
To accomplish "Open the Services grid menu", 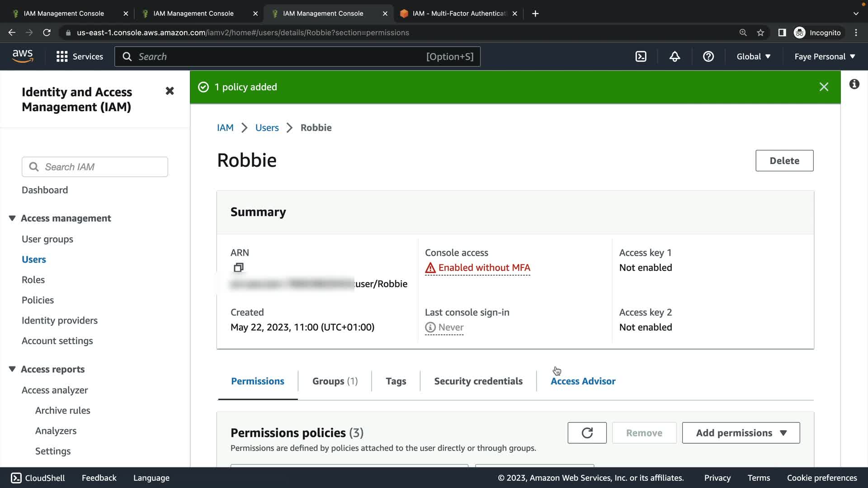I will pyautogui.click(x=80, y=56).
